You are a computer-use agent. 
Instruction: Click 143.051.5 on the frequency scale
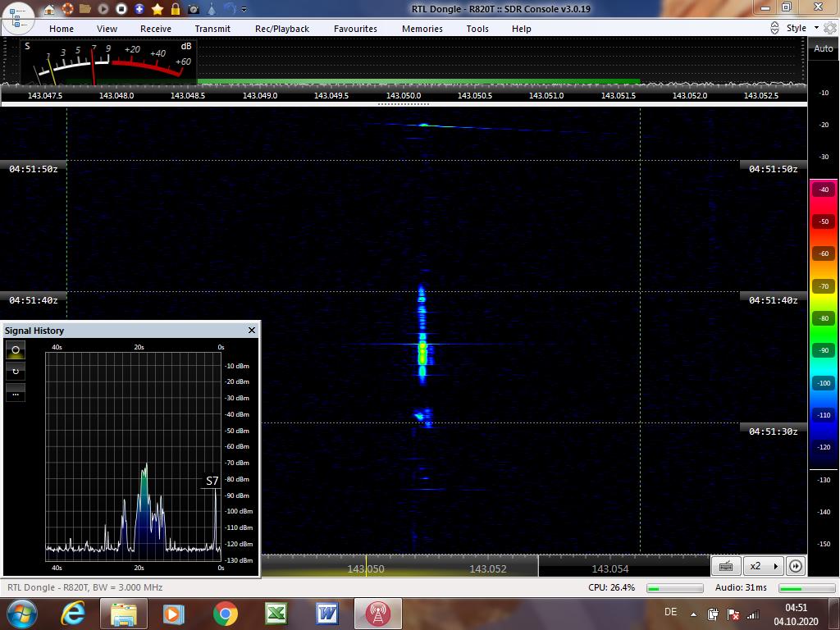[619, 95]
